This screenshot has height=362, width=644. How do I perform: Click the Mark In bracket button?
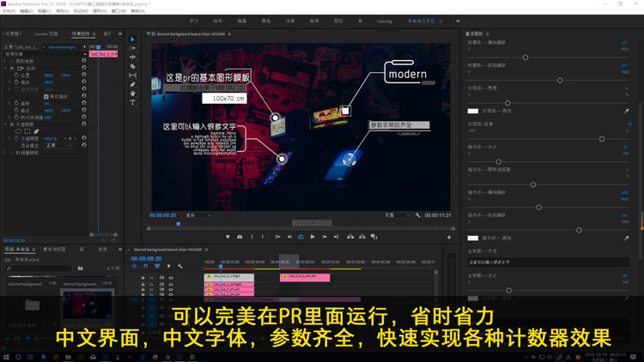tap(252, 237)
